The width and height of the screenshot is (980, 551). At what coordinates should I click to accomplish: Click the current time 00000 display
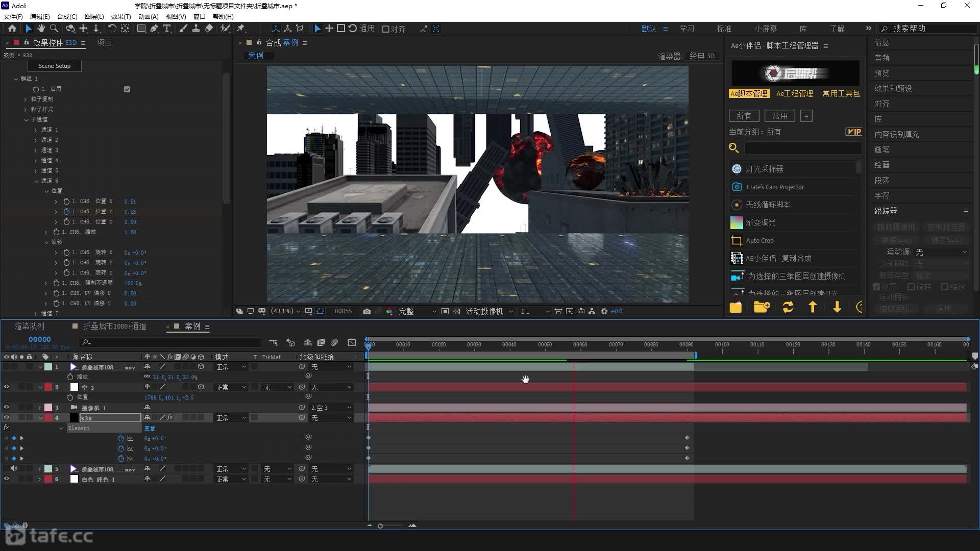pos(39,339)
